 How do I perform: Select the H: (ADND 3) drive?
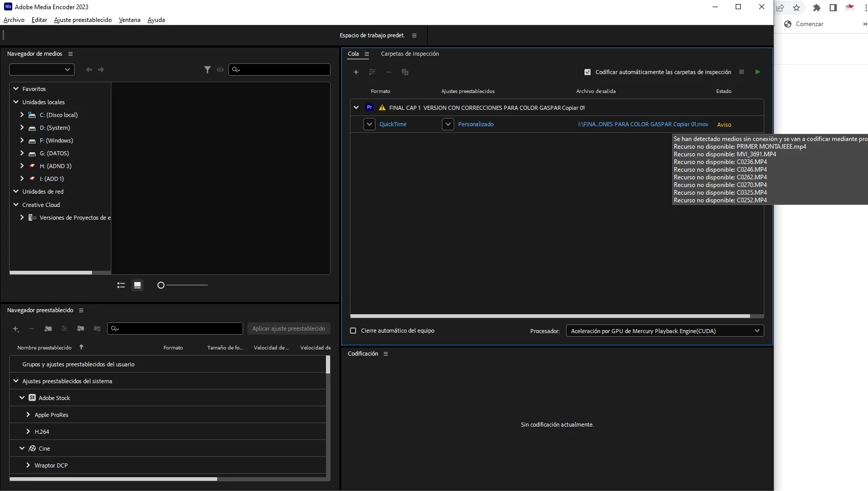pos(56,166)
